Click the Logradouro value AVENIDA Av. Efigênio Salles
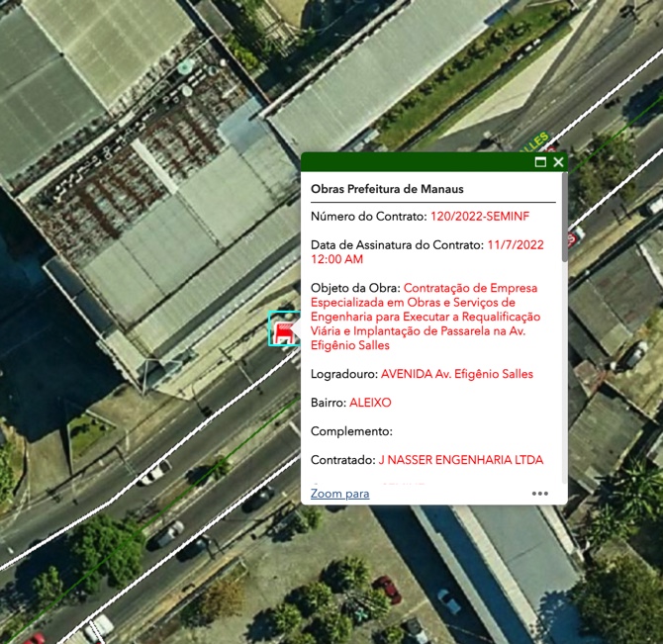 (456, 374)
